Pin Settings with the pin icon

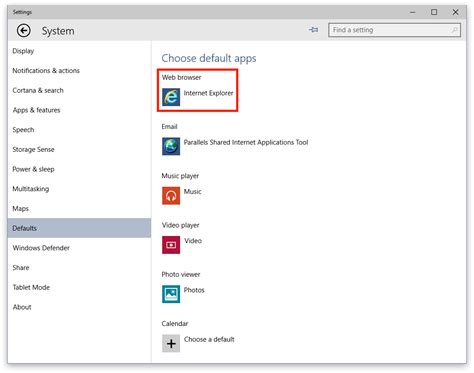point(313,30)
